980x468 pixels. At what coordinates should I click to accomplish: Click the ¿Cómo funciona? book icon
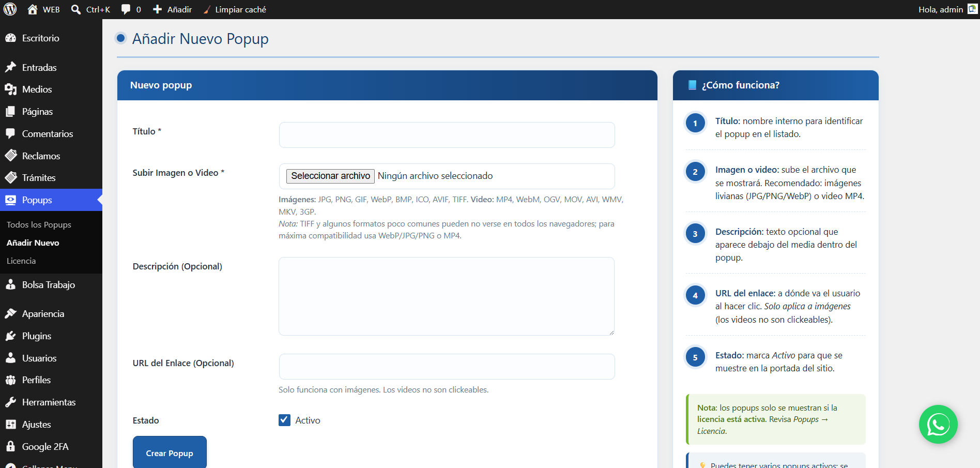pos(693,85)
